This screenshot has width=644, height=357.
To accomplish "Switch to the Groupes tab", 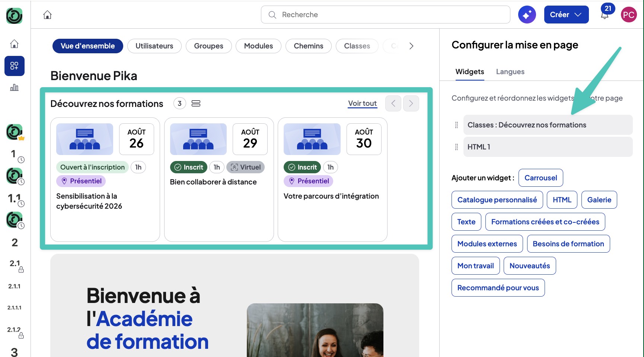I will (x=209, y=46).
